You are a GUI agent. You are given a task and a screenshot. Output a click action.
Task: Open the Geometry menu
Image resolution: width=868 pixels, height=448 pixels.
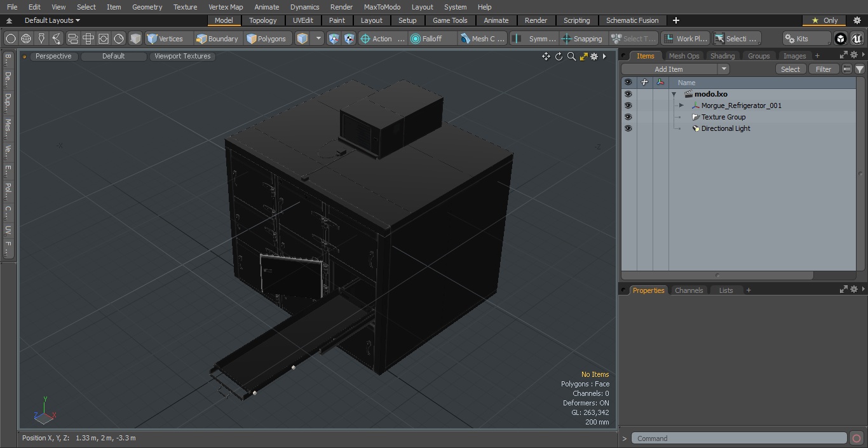[x=147, y=7]
